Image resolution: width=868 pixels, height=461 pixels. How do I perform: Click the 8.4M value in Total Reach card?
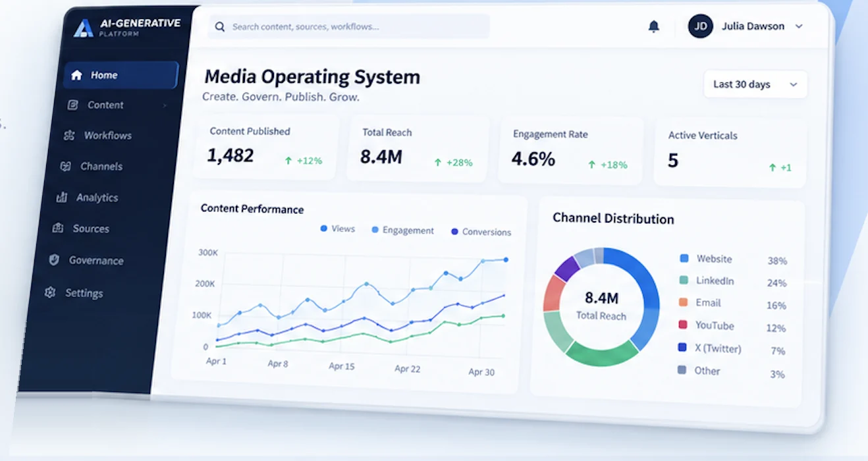click(x=382, y=157)
